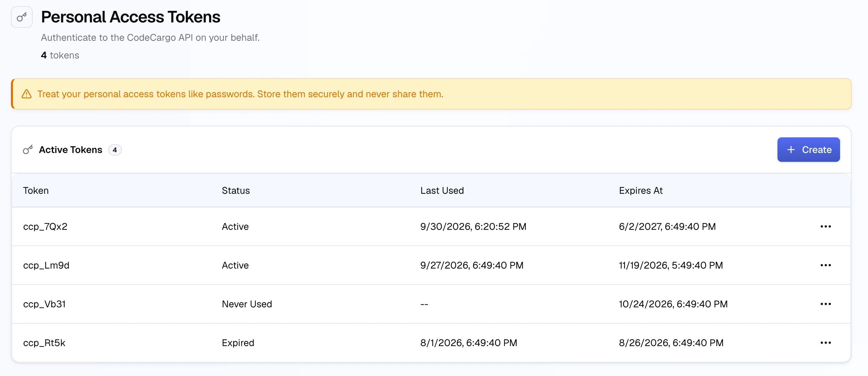Click the Active Tokens count badge

(x=115, y=150)
